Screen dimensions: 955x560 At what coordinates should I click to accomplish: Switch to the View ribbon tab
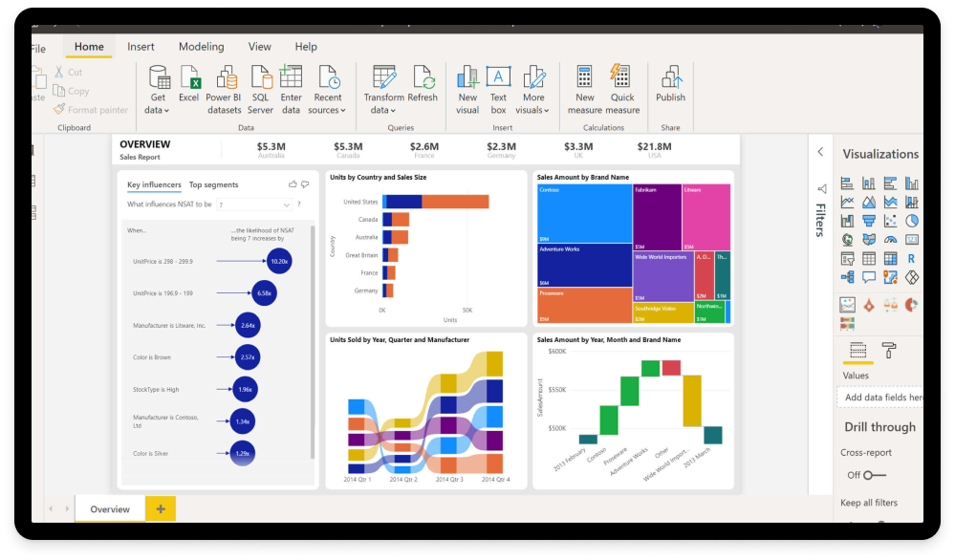(x=259, y=47)
